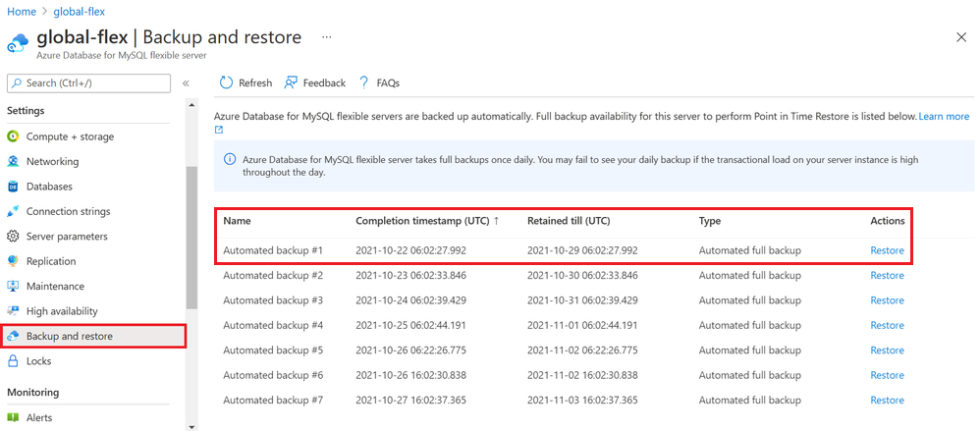Open the Databases page
This screenshot has height=431, width=980.
point(49,187)
